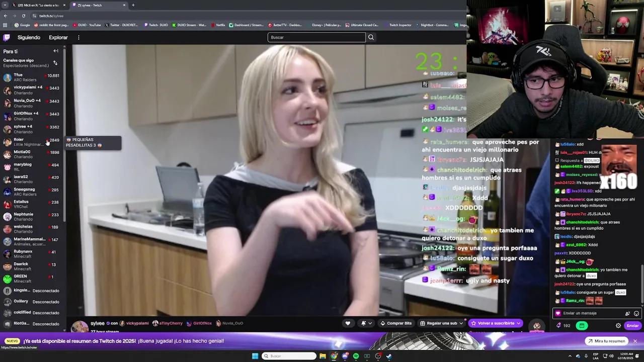Click Comprar Bits button
Screen dimensions: 644x362
click(396, 323)
